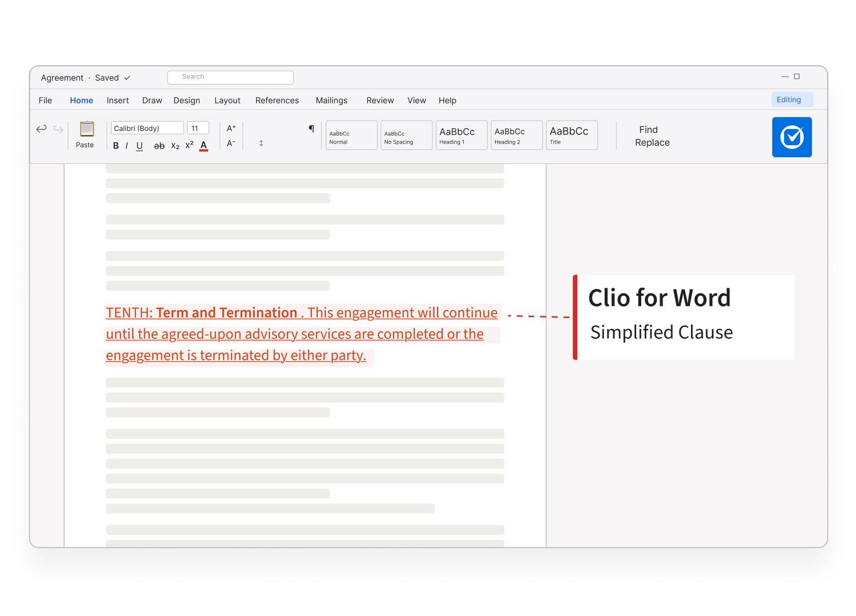Maximize the Word window
Screen dimensions: 856x616
tap(797, 77)
